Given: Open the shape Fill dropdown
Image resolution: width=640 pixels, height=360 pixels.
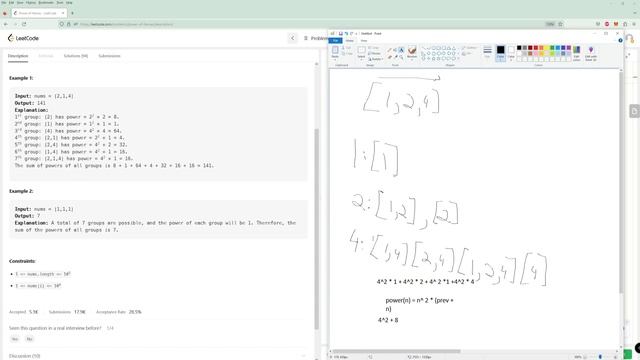Looking at the screenshot, I should click(467, 53).
